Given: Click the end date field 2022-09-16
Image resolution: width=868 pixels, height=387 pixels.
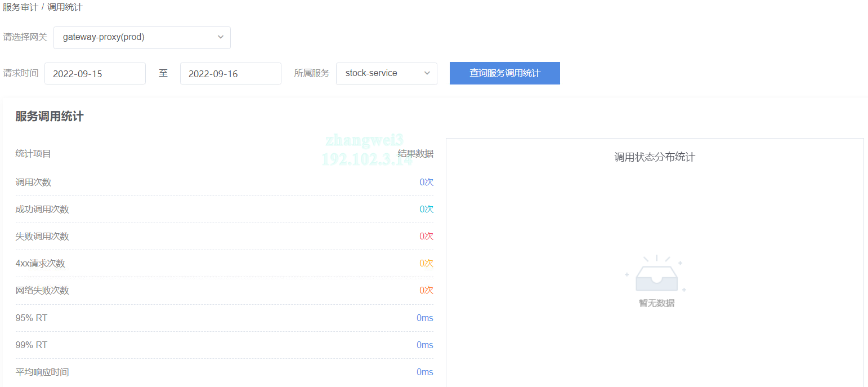Looking at the screenshot, I should tap(230, 74).
